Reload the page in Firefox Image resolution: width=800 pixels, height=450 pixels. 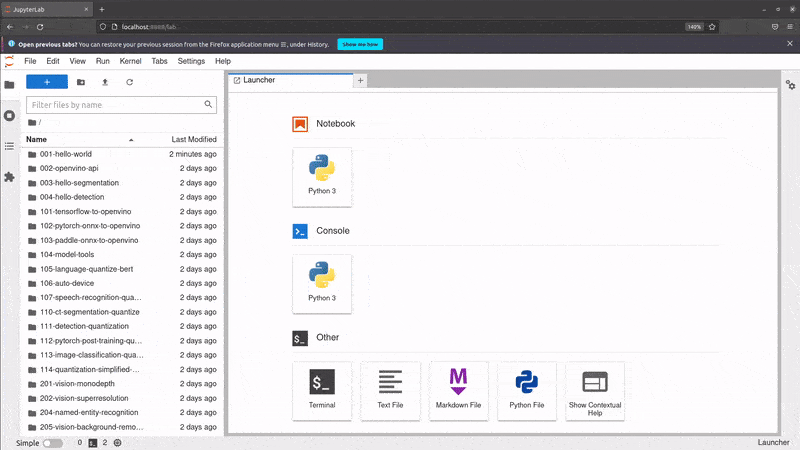pos(40,27)
